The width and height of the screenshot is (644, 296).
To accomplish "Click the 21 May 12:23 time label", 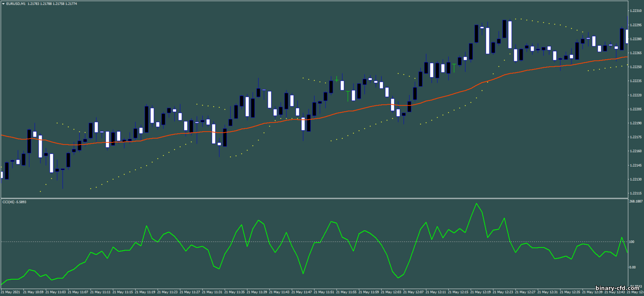I will point(503,292).
